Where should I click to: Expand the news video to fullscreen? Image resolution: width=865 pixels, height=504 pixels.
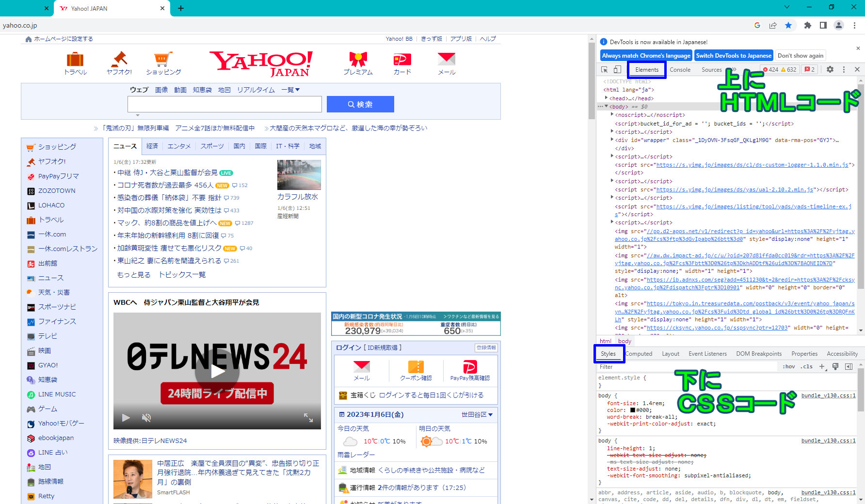[308, 418]
